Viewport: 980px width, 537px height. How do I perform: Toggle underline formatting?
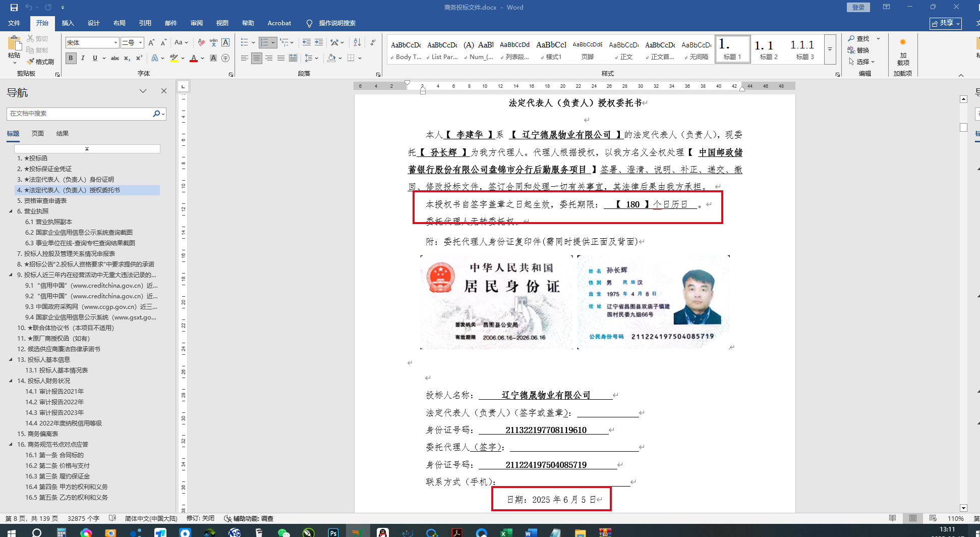tap(95, 58)
